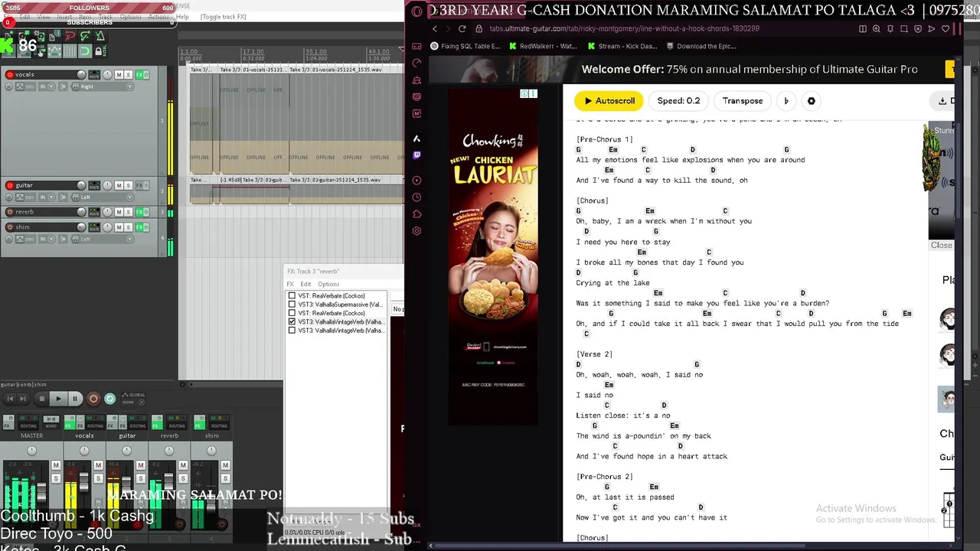Arm the reverb track for recording
This screenshot has width=980, height=551.
tap(10, 212)
